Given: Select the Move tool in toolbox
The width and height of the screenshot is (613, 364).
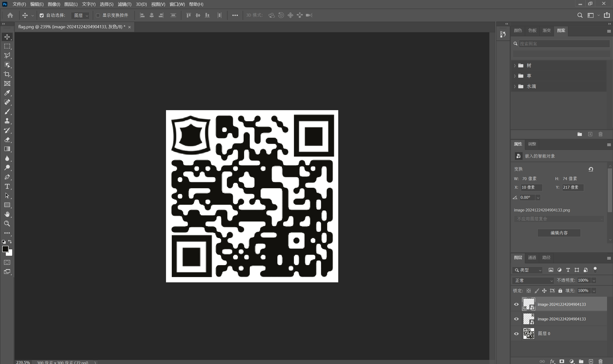Looking at the screenshot, I should (7, 37).
